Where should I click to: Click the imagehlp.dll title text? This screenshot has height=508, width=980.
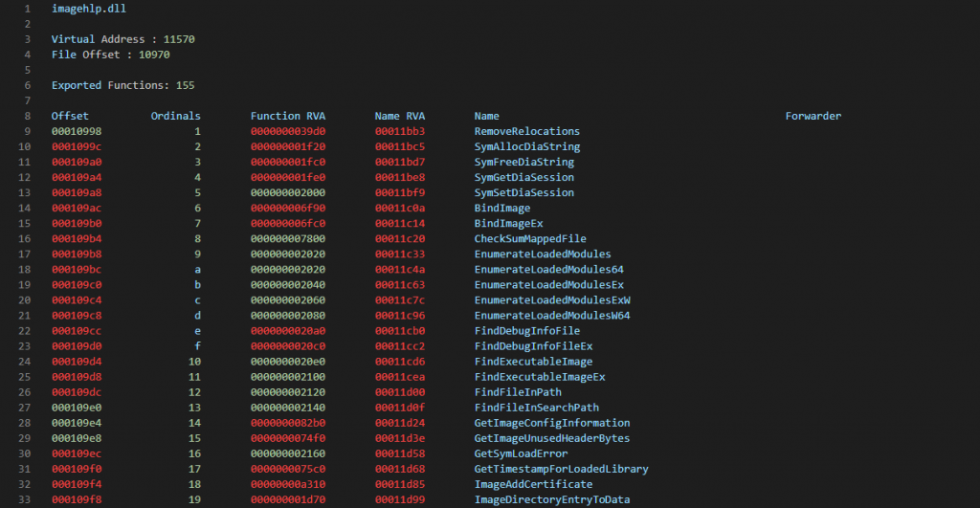coord(89,9)
